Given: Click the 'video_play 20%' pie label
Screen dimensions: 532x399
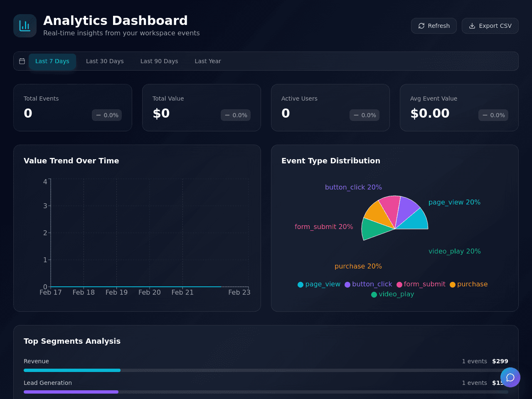Looking at the screenshot, I should [455, 251].
